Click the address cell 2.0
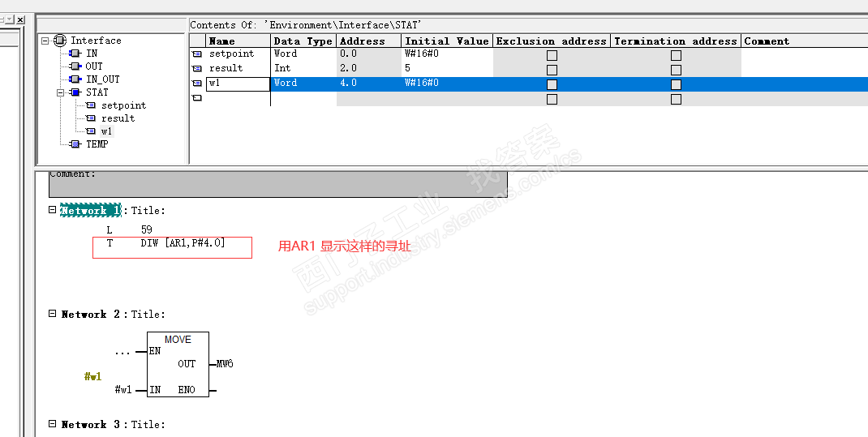The height and width of the screenshot is (437, 868). [368, 68]
